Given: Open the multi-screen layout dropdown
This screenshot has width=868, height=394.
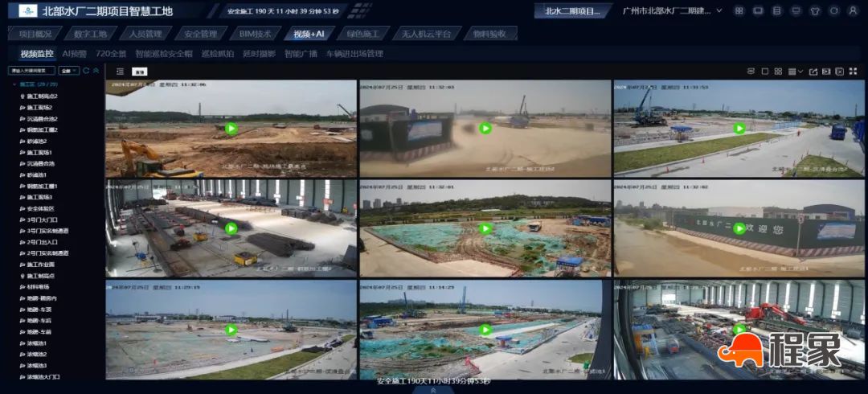Looking at the screenshot, I should (796, 72).
